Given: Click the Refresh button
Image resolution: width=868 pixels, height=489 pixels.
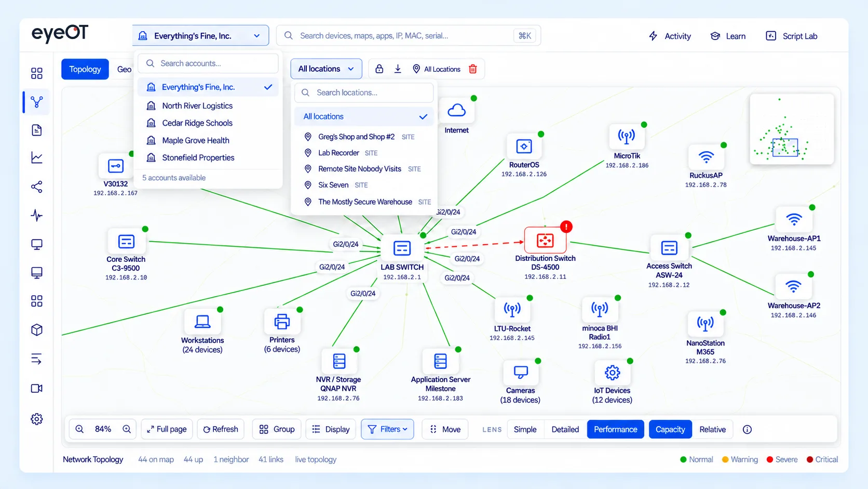Looking at the screenshot, I should [x=221, y=429].
